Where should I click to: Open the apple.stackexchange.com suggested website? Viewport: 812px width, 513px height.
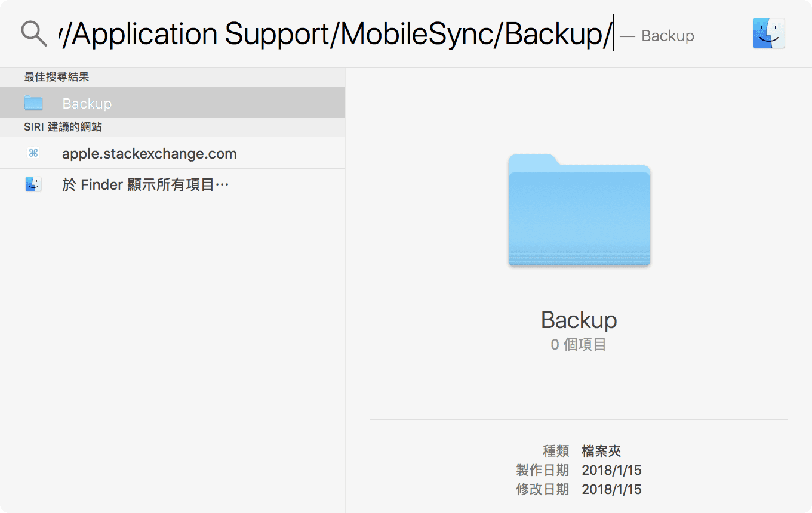pos(149,154)
